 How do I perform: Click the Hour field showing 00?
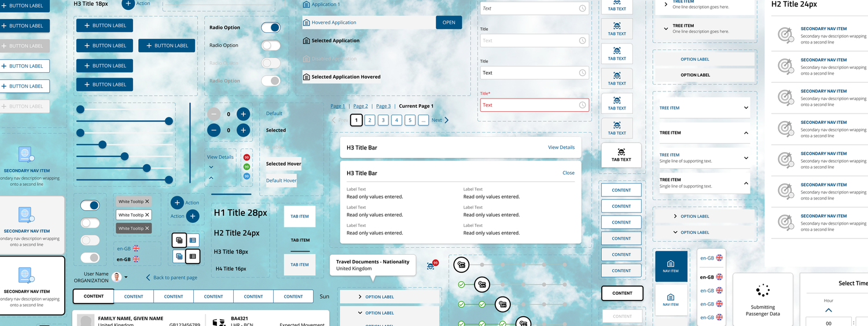[x=829, y=322]
